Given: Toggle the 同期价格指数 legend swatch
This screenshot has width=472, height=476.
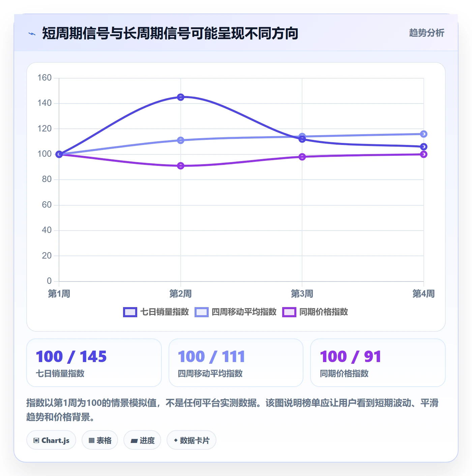Looking at the screenshot, I should 289,312.
